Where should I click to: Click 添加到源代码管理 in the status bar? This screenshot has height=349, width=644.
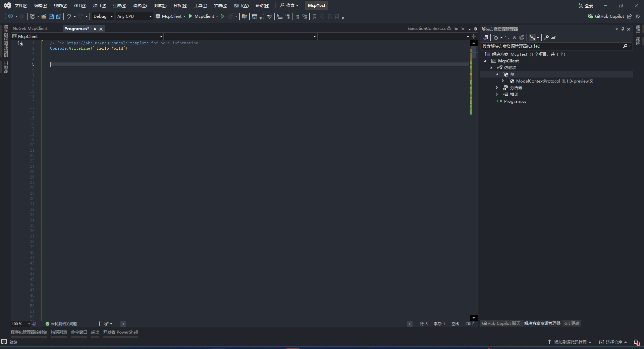[x=570, y=342]
